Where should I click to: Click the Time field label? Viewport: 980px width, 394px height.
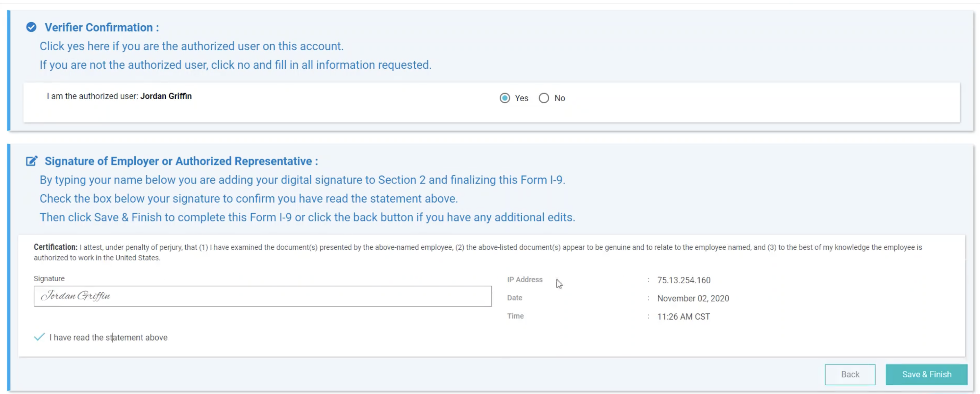tap(515, 316)
